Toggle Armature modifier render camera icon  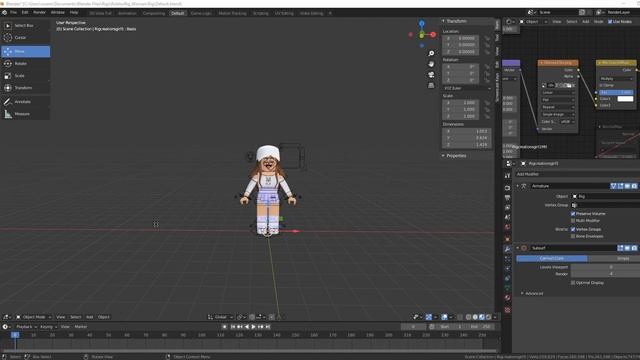634,186
